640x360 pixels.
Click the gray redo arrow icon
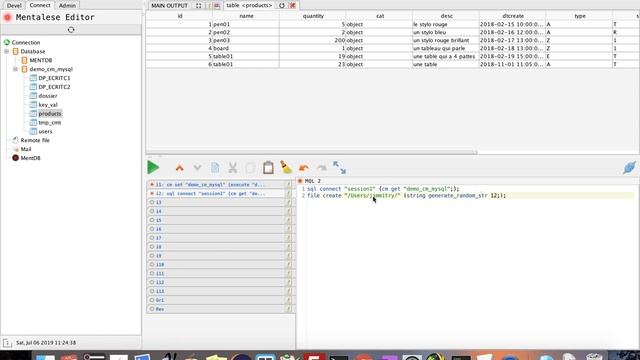pyautogui.click(x=322, y=168)
